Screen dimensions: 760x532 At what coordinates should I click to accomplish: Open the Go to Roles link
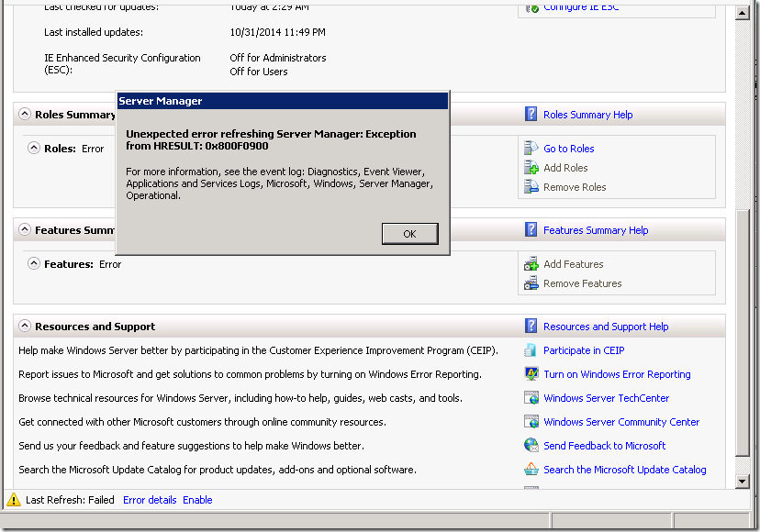[x=568, y=149]
